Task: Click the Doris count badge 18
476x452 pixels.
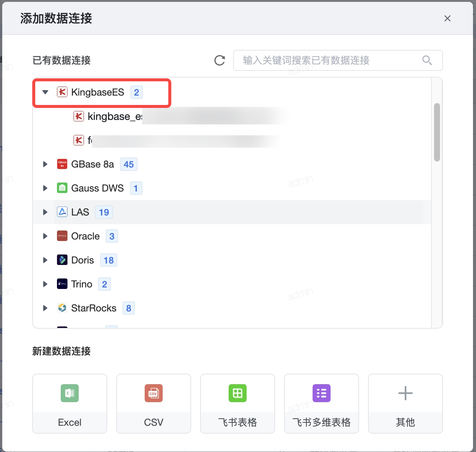Action: [109, 260]
